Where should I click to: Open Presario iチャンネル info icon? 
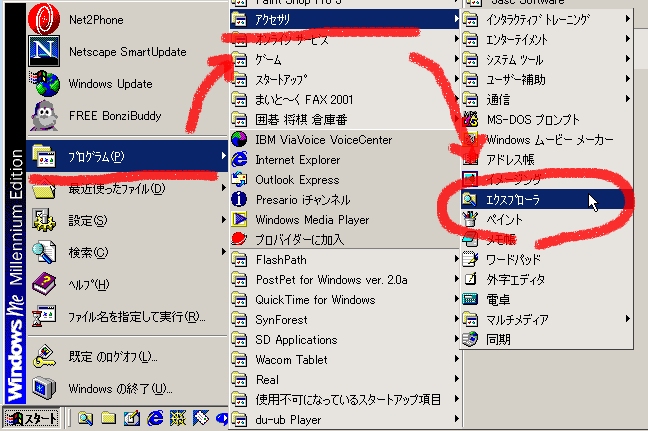point(239,200)
